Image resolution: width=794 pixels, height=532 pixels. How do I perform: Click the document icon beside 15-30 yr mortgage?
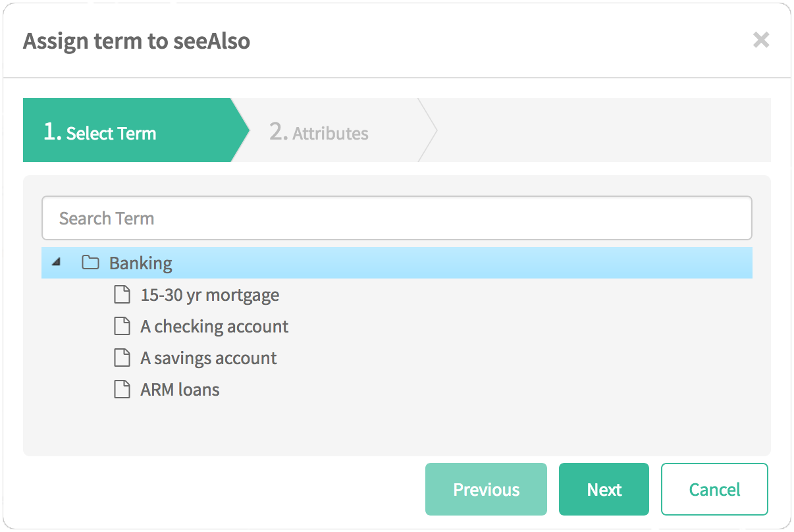click(x=122, y=295)
